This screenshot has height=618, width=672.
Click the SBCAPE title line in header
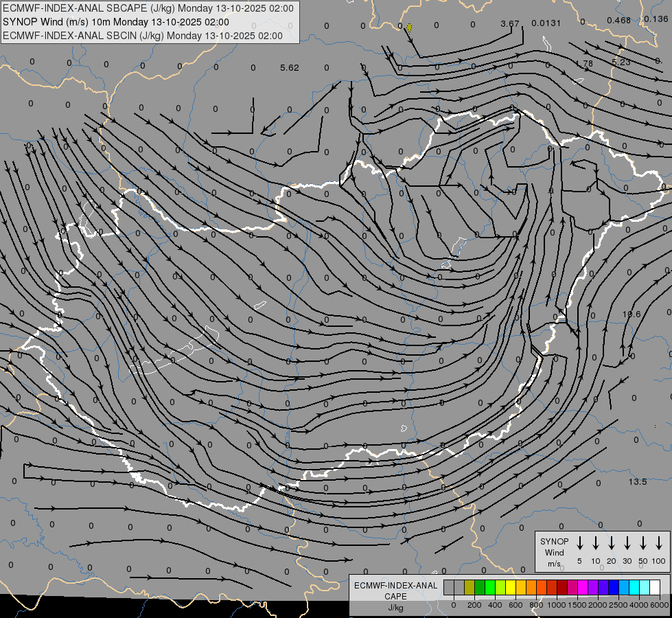(148, 8)
